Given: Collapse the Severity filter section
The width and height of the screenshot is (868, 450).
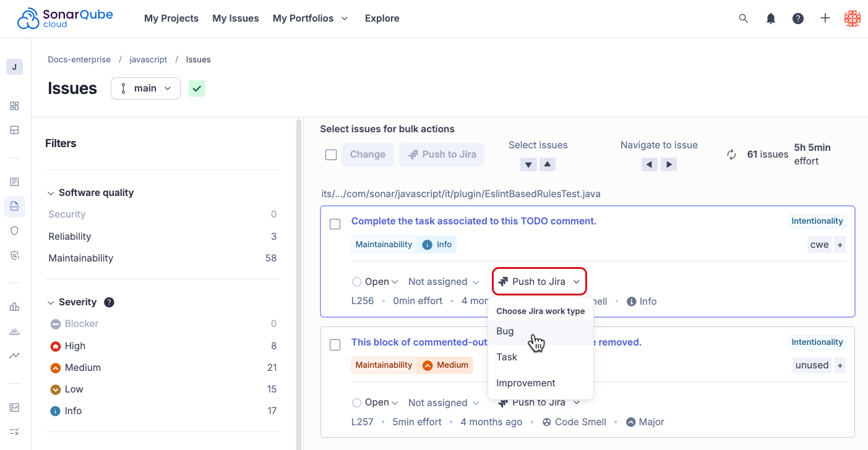Looking at the screenshot, I should 51,302.
